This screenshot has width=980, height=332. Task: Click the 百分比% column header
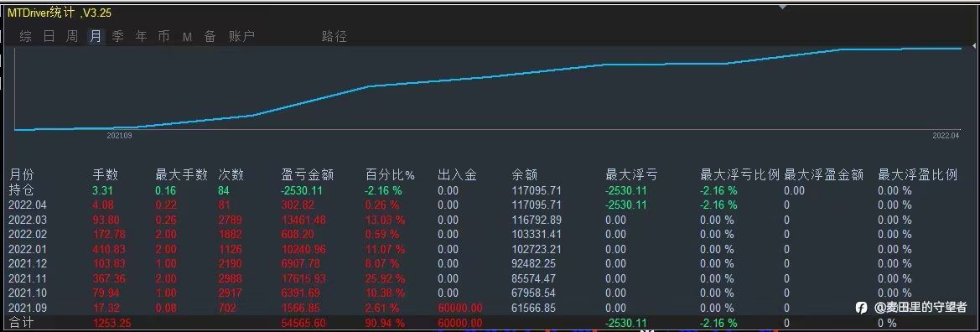click(390, 175)
